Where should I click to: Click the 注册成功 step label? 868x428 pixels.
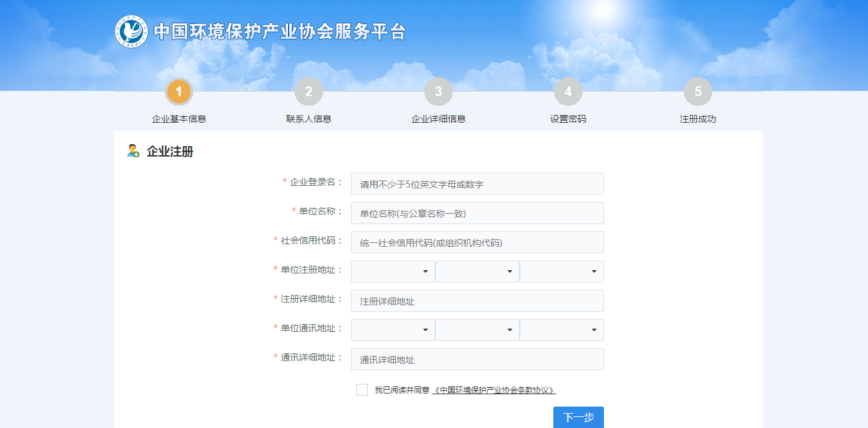pos(698,119)
